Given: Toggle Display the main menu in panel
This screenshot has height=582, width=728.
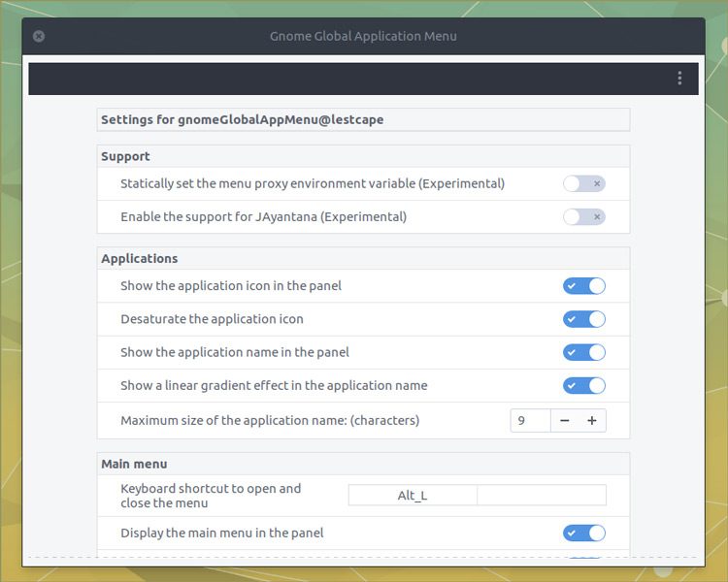Looking at the screenshot, I should click(x=584, y=533).
